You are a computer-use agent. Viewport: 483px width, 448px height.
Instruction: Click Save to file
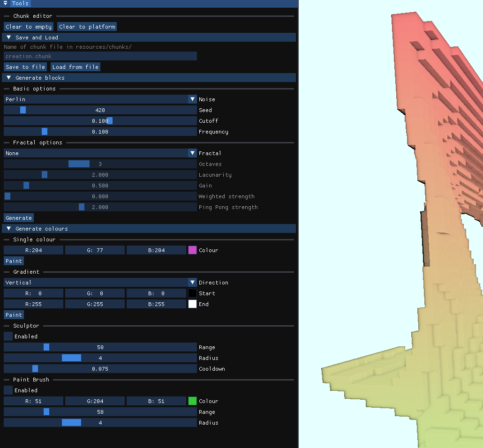point(25,67)
